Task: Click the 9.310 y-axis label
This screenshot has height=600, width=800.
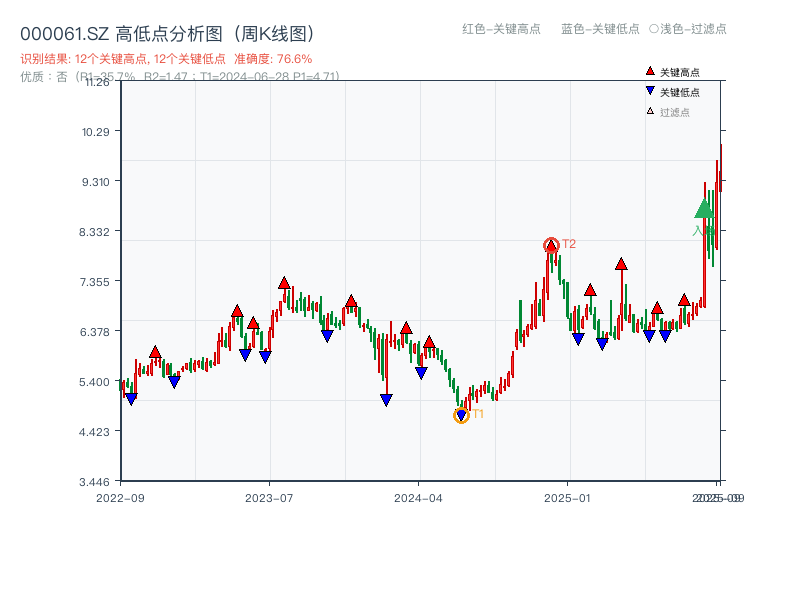Action: pyautogui.click(x=96, y=182)
